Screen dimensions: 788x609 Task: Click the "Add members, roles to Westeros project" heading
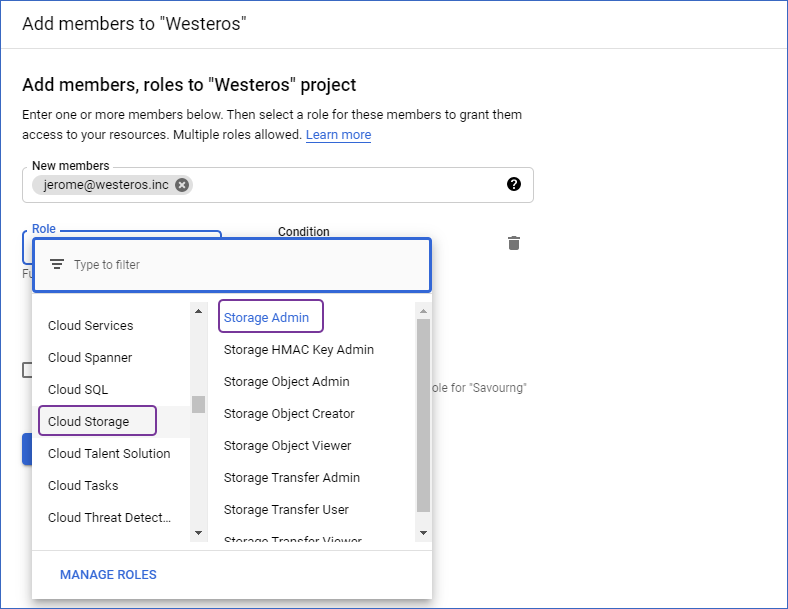click(x=189, y=85)
